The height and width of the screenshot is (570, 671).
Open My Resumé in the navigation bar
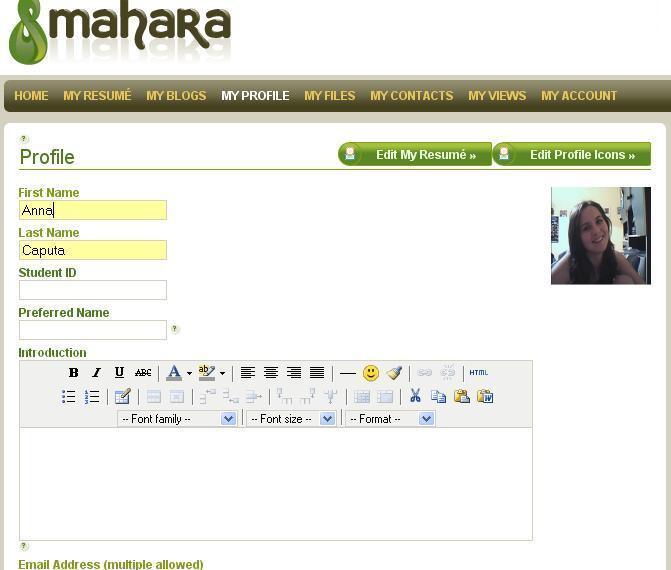tap(97, 95)
